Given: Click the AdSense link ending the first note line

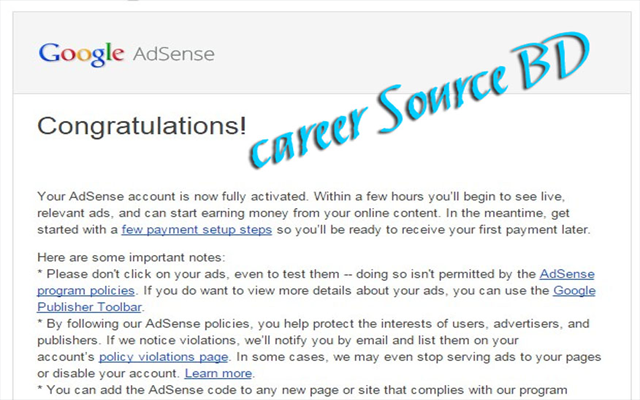Looking at the screenshot, I should click(x=567, y=274).
